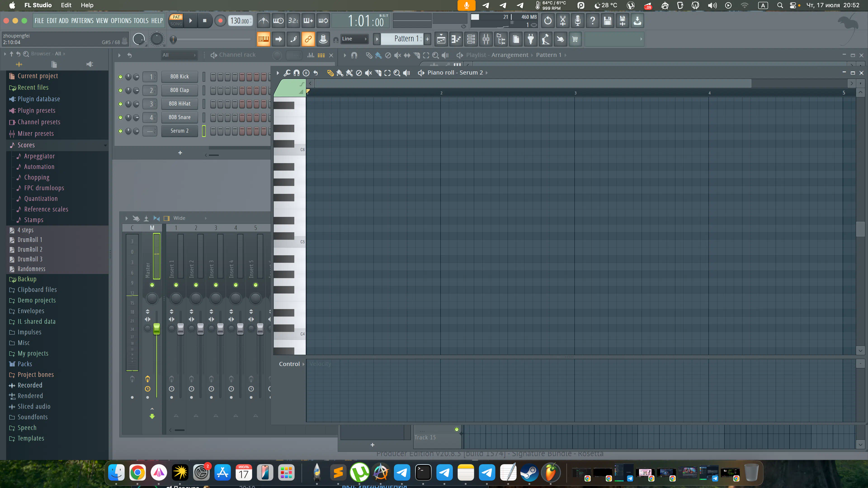Mute the 808 HiHat channel LED
The image size is (868, 488).
[x=120, y=104]
